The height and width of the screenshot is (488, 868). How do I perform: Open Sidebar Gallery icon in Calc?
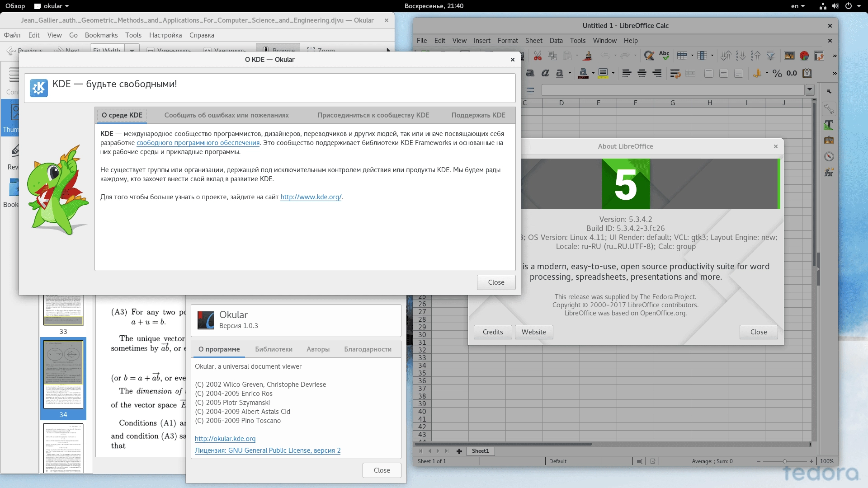coord(829,141)
